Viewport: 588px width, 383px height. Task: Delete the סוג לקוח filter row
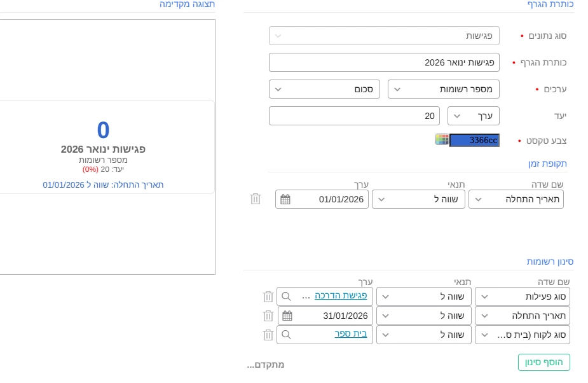coord(268,335)
